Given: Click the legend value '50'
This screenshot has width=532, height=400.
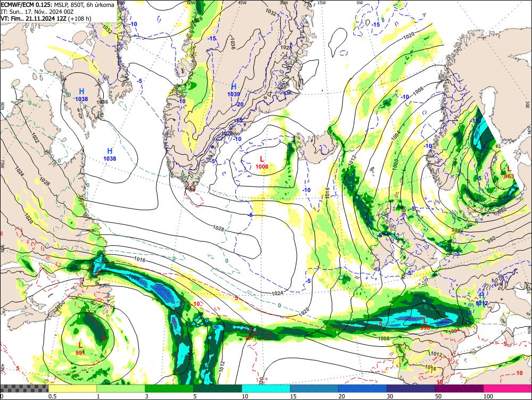Looking at the screenshot, I should [x=438, y=396].
